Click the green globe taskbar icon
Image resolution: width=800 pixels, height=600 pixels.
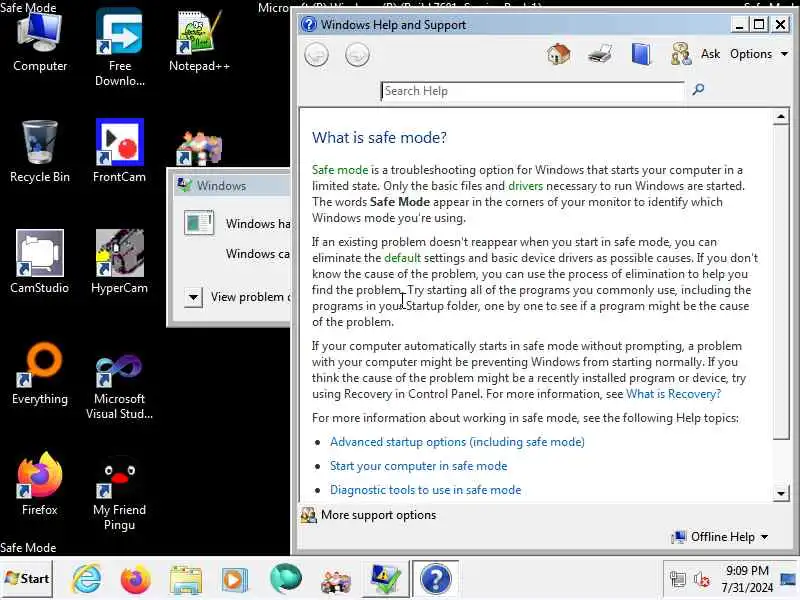[x=286, y=579]
